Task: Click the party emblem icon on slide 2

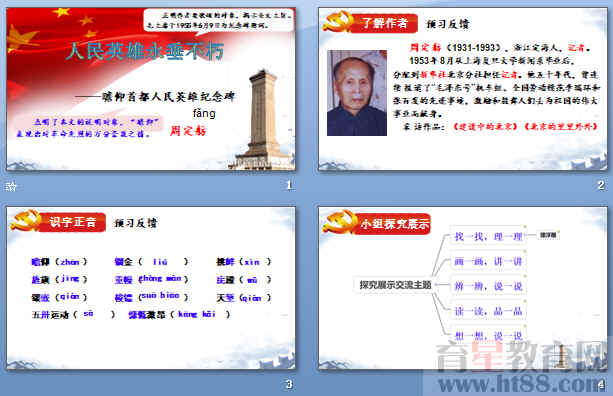Action: point(338,22)
